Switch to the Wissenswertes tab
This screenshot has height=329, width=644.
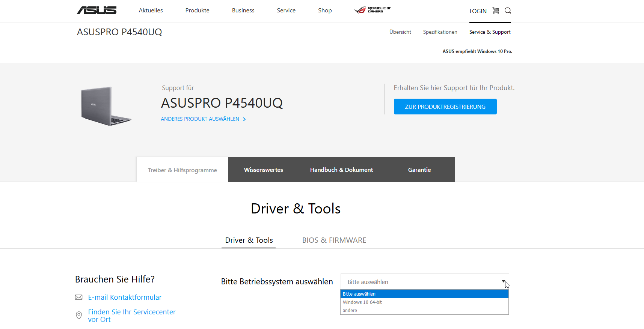pyautogui.click(x=263, y=170)
